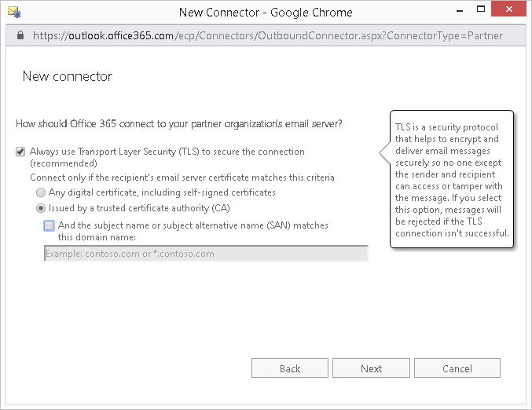Image resolution: width=532 pixels, height=410 pixels.
Task: Maximize the New Connector window
Action: coord(478,11)
